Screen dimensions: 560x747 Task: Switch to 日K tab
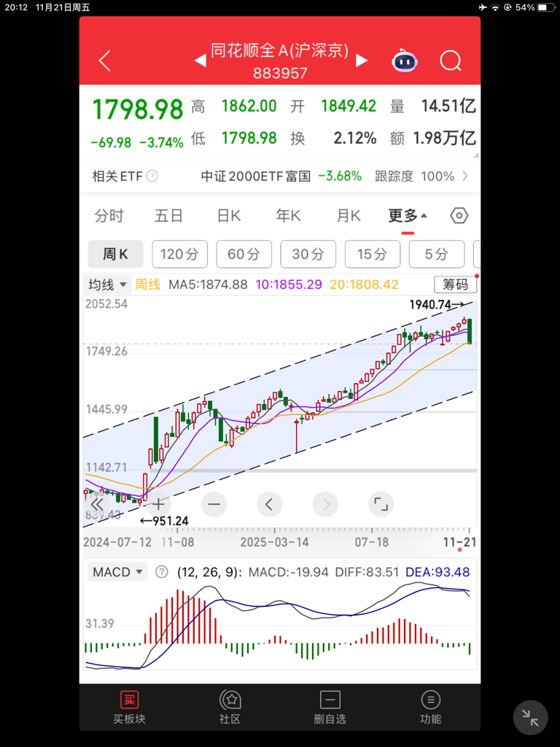point(228,216)
